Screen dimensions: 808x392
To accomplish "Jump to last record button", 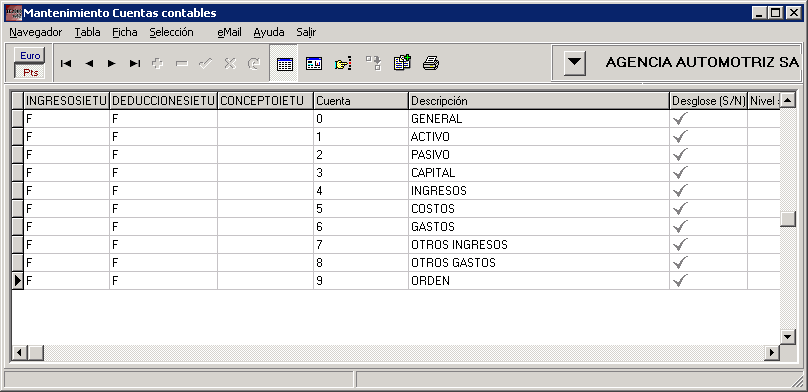I will (134, 63).
